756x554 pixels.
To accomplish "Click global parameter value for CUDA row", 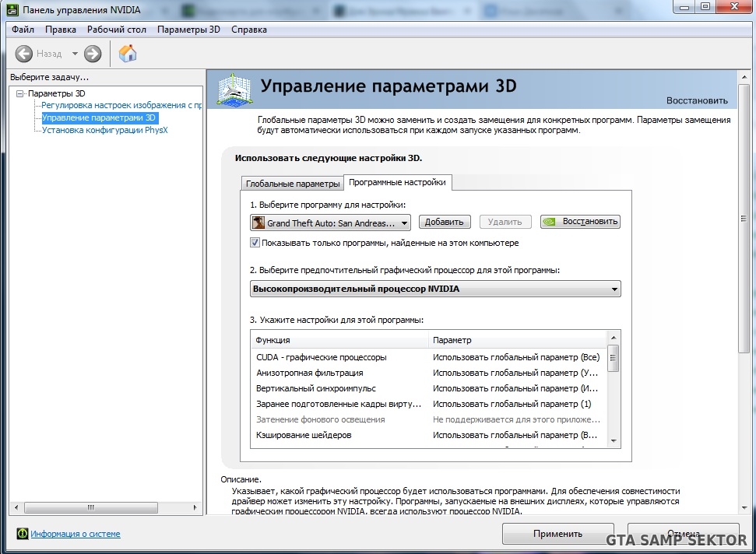I will [x=516, y=357].
